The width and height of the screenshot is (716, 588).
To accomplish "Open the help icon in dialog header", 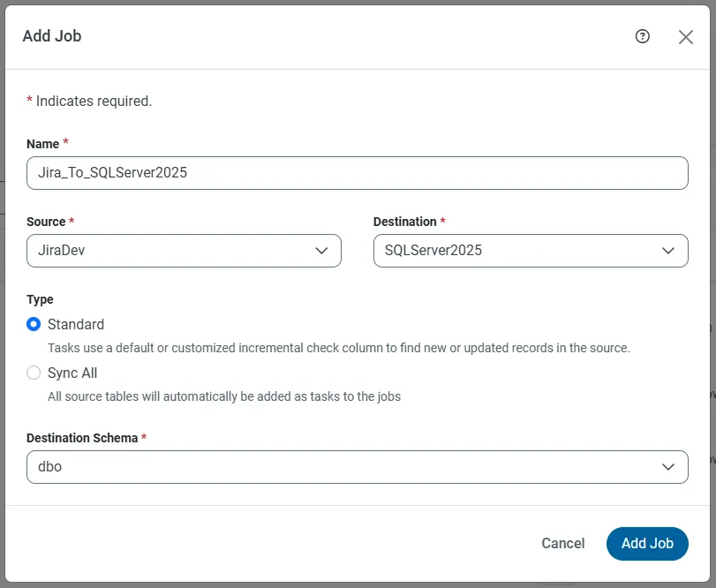I will (x=643, y=36).
